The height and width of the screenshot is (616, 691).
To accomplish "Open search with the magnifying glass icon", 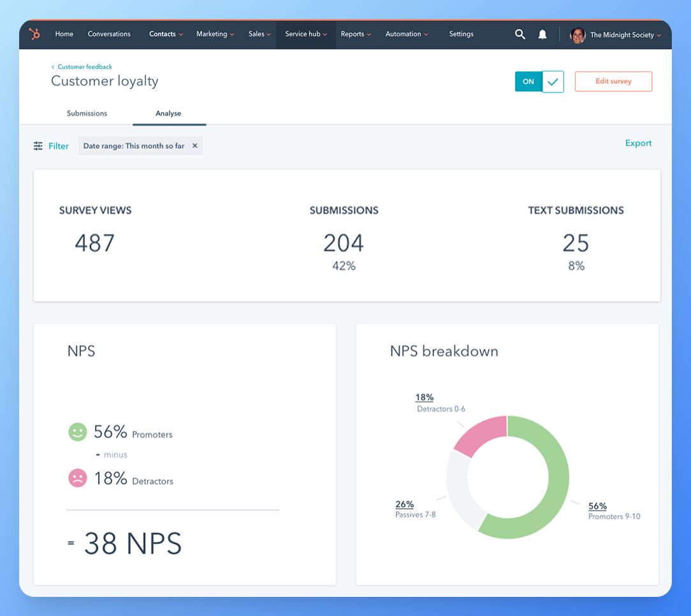I will coord(520,34).
